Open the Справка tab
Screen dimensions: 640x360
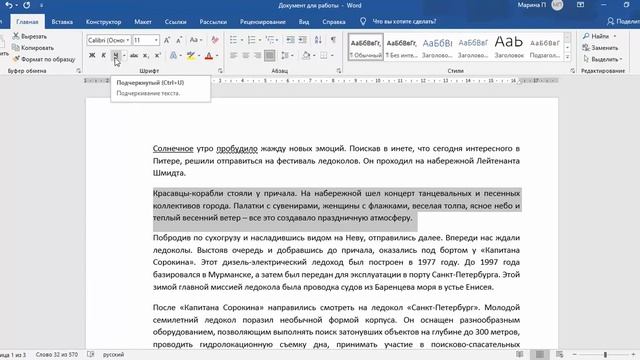pyautogui.click(x=333, y=22)
